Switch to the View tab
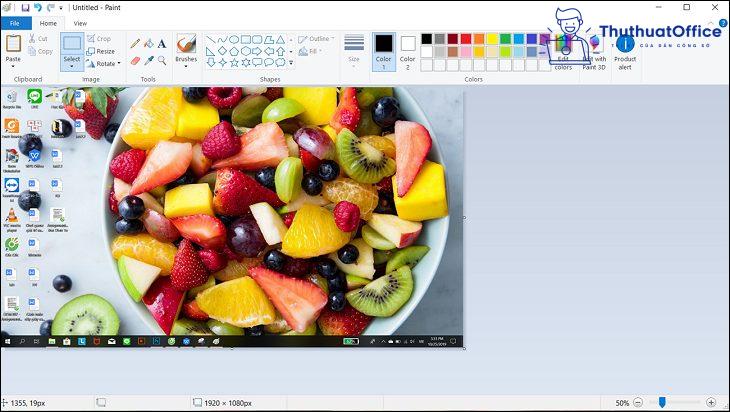 coord(80,23)
